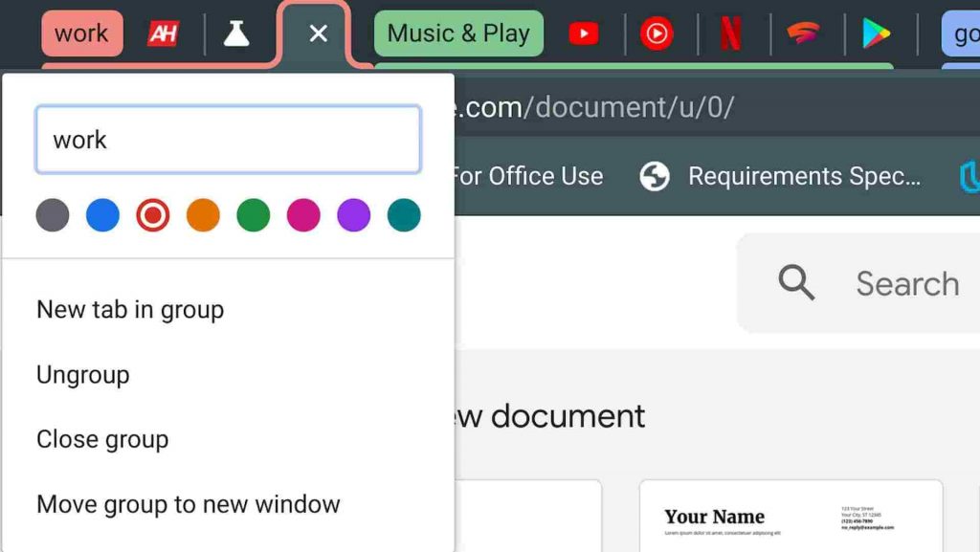Open the Google Play tab
Viewport: 980px width, 552px height.
coord(877,33)
